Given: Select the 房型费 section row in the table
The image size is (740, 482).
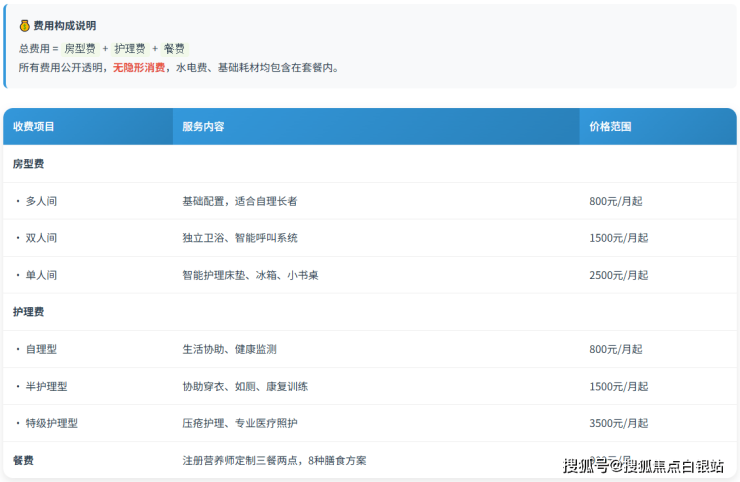Looking at the screenshot, I should coord(29,164).
